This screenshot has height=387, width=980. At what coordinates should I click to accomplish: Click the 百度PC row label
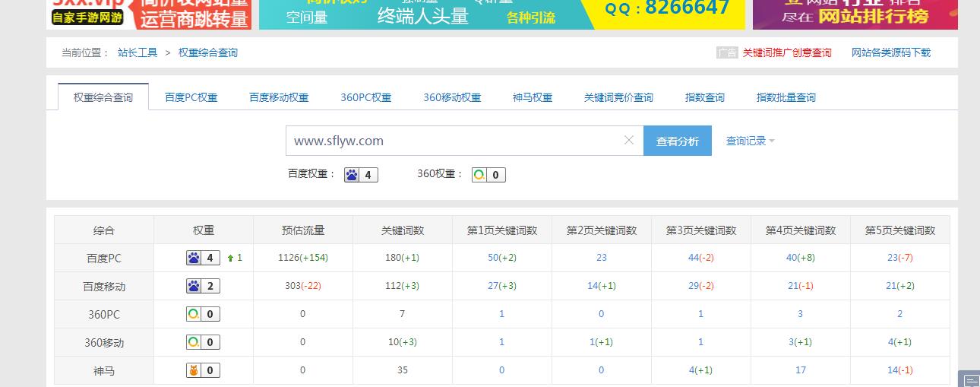pyautogui.click(x=103, y=258)
